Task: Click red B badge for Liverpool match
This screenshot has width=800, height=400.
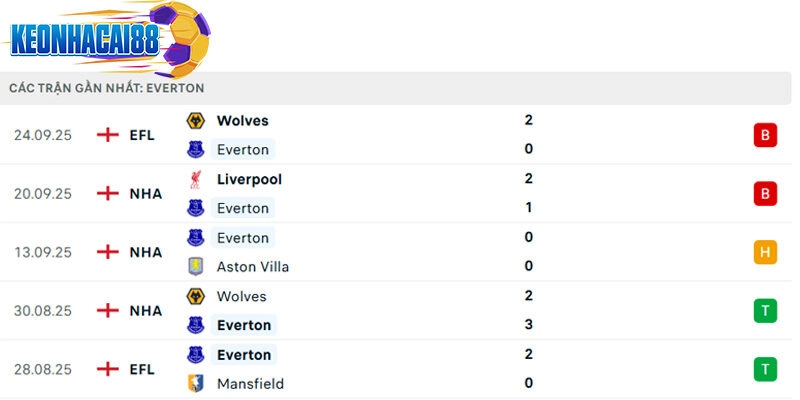Action: (x=765, y=193)
